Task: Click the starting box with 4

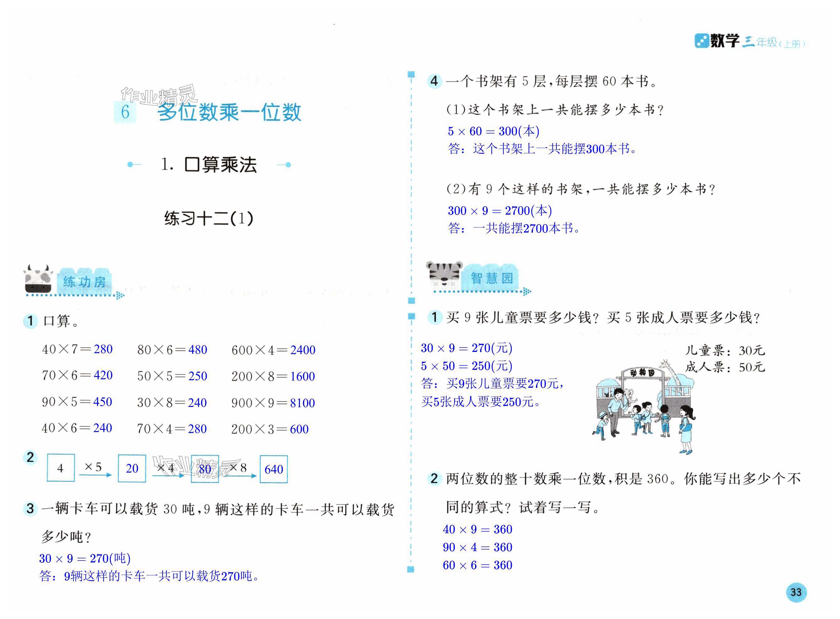Action: pos(61,468)
